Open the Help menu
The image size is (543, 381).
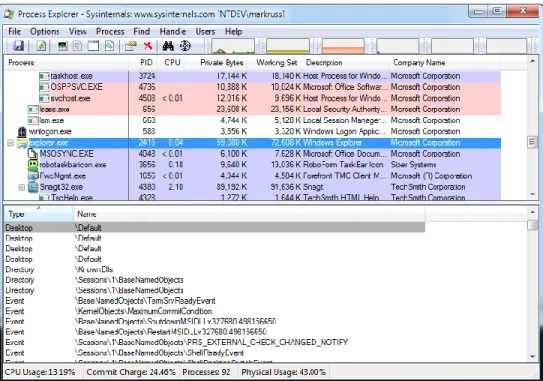pos(233,32)
